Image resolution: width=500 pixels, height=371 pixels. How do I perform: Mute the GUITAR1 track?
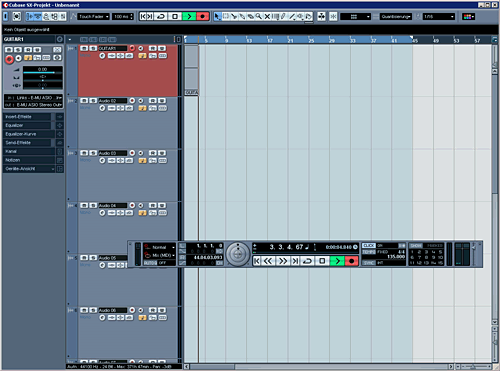coord(84,48)
